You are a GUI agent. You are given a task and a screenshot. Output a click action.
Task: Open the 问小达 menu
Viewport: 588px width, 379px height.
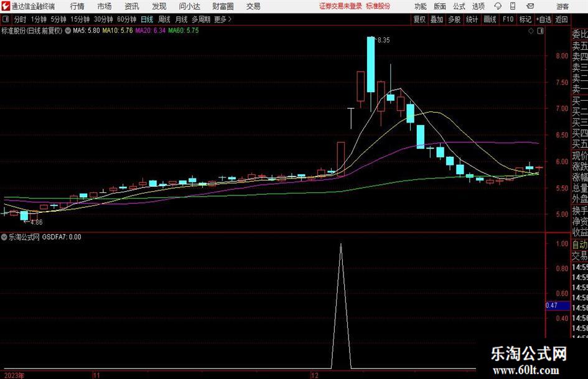point(189,6)
